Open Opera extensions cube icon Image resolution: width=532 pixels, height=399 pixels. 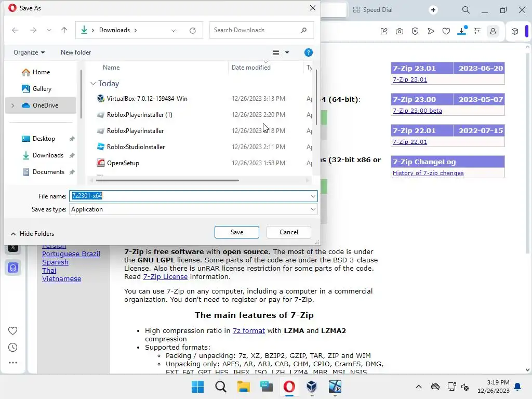(515, 31)
